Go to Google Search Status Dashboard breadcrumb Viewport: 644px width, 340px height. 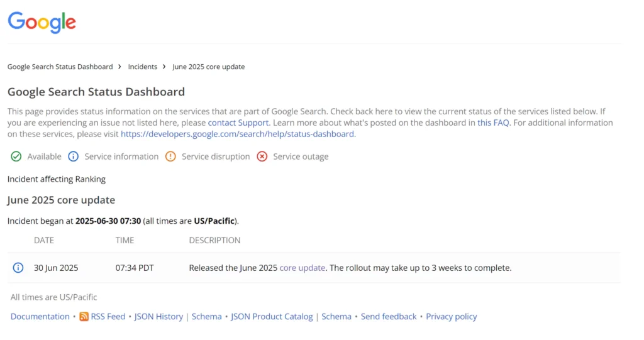pos(60,67)
